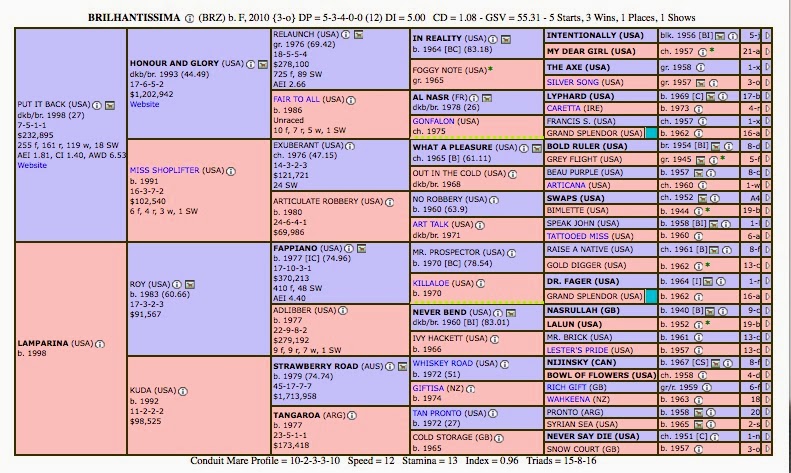Click the TAN PRONTO link
Image resolution: width=791 pixels, height=473 pixels.
437,413
